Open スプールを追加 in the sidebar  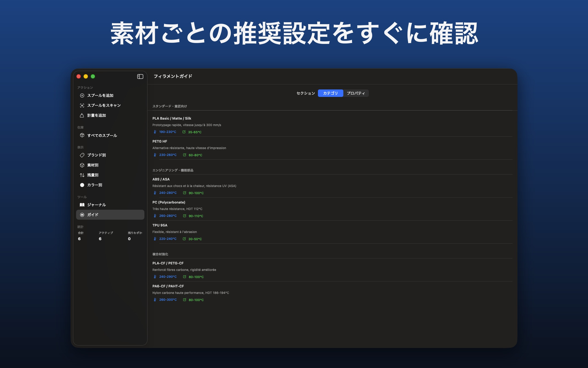(x=110, y=95)
